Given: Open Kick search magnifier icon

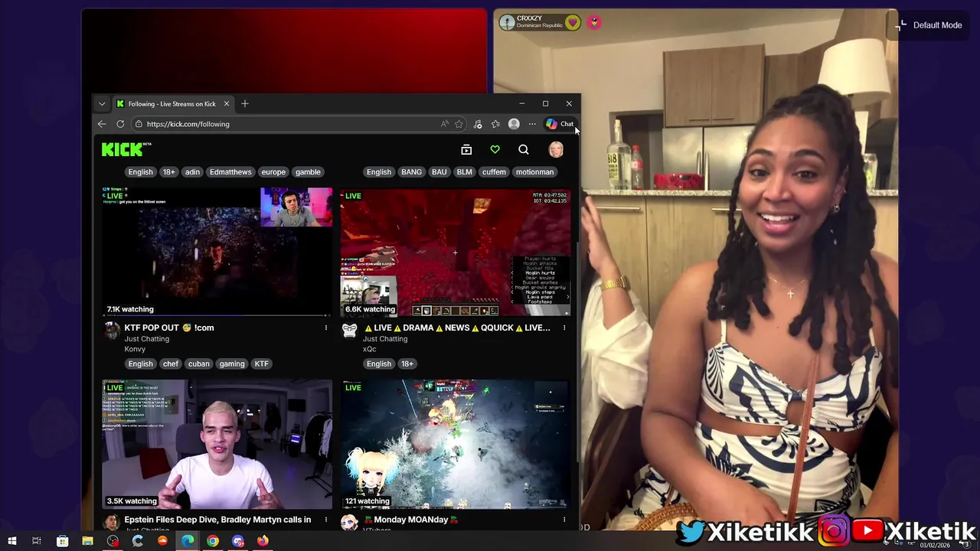Looking at the screenshot, I should tap(524, 150).
